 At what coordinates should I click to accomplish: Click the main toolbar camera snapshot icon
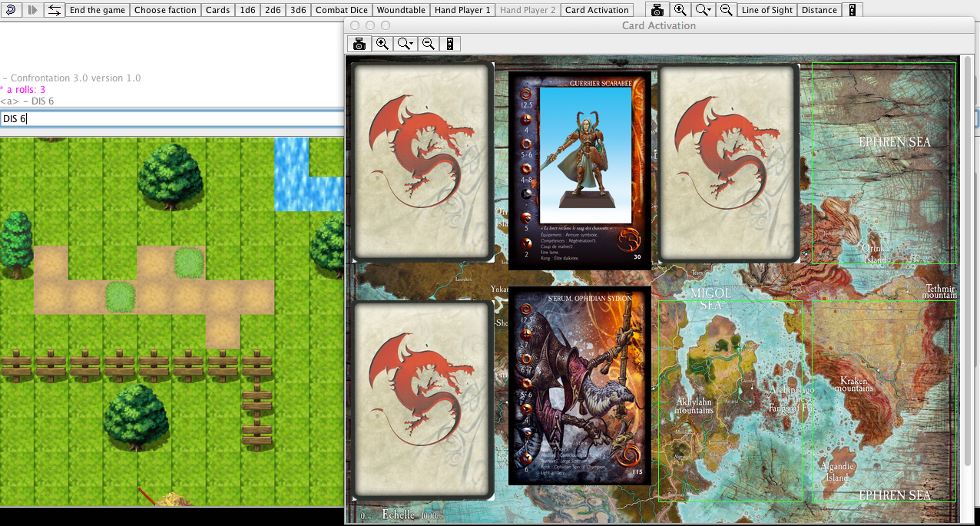(x=657, y=10)
